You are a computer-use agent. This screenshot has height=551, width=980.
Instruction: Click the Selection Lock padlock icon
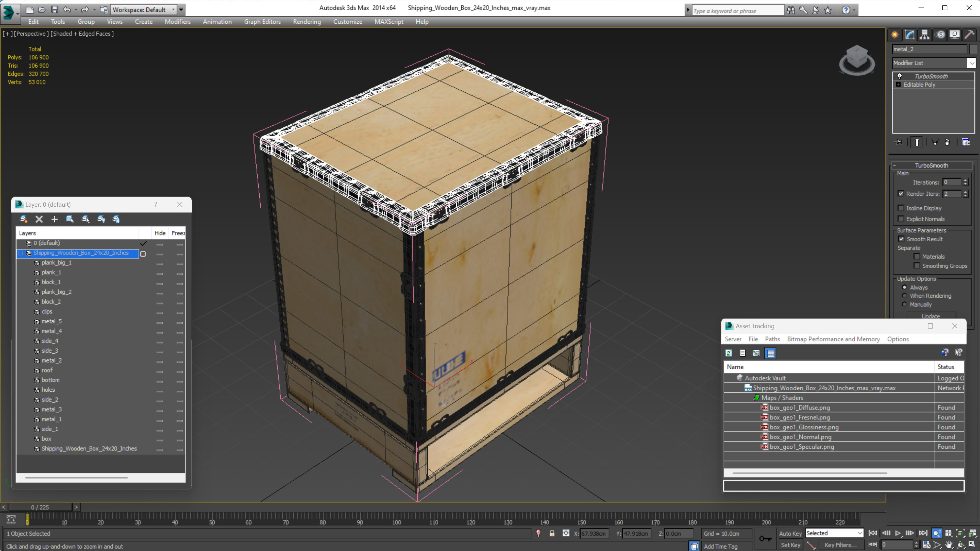pos(552,533)
